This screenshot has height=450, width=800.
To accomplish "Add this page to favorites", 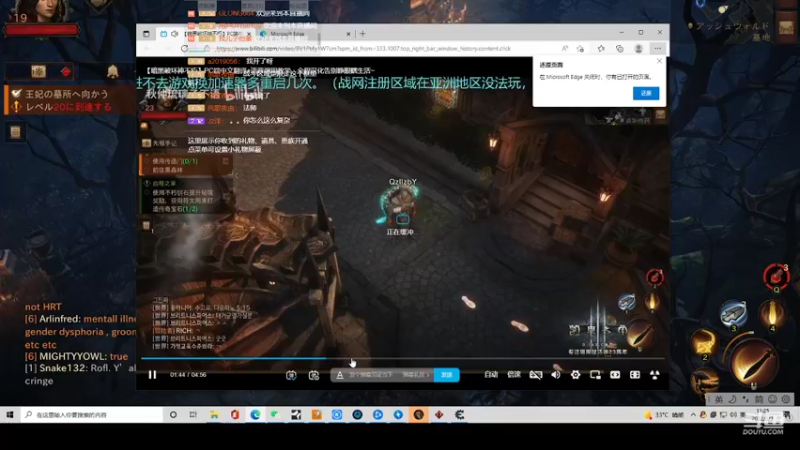I will coord(580,48).
